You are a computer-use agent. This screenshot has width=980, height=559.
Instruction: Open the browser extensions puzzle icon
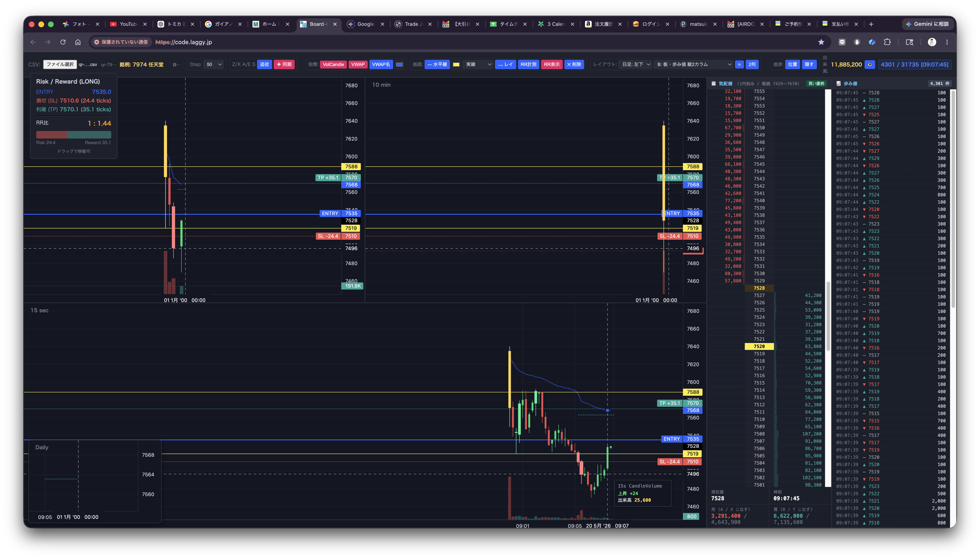(x=887, y=42)
